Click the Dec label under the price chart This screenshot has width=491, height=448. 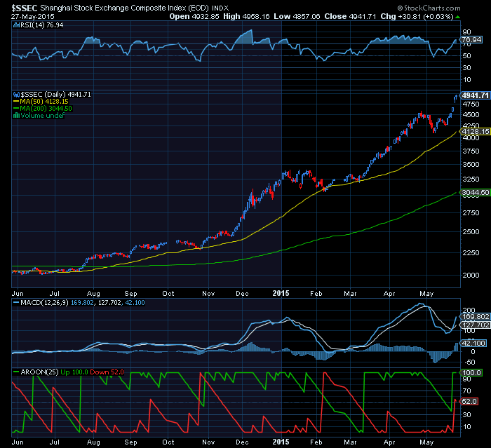[x=243, y=294]
